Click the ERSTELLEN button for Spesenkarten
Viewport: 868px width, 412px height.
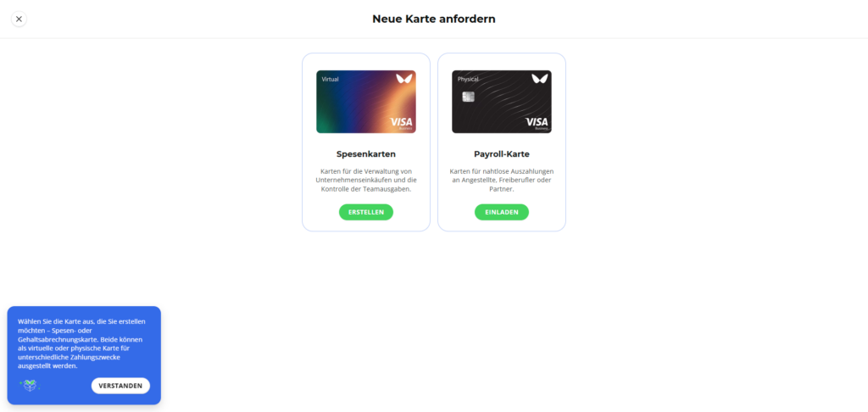366,212
